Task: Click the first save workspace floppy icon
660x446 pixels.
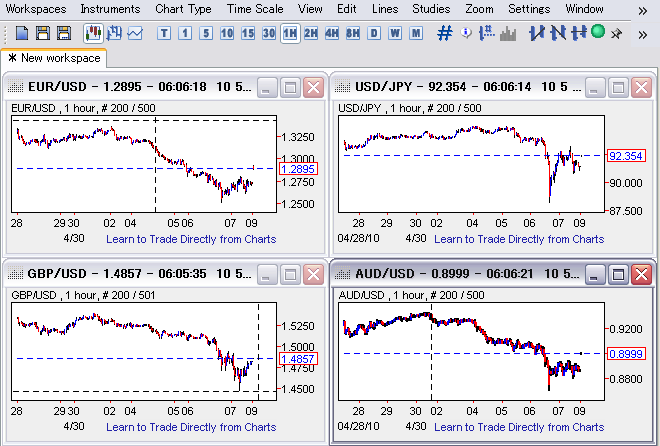Action: (43, 33)
